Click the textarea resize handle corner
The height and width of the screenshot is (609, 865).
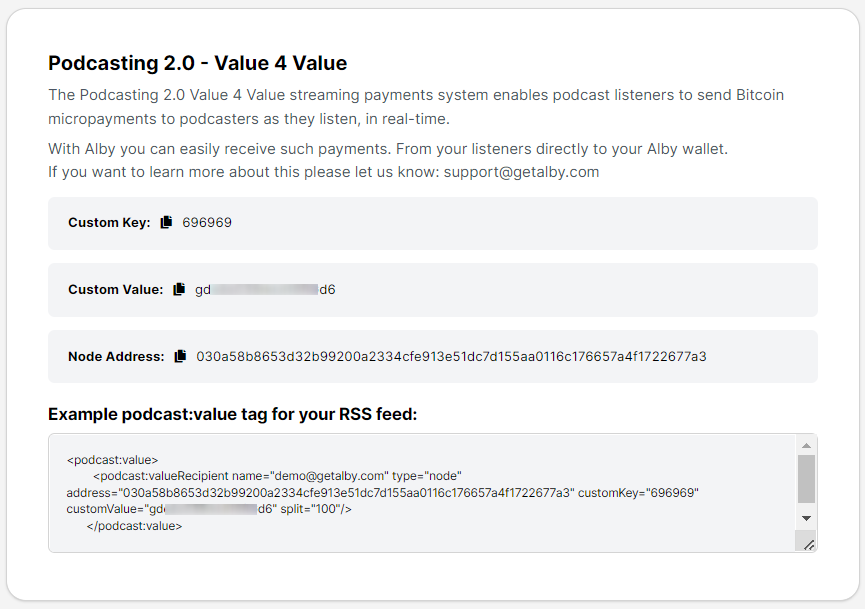click(808, 544)
